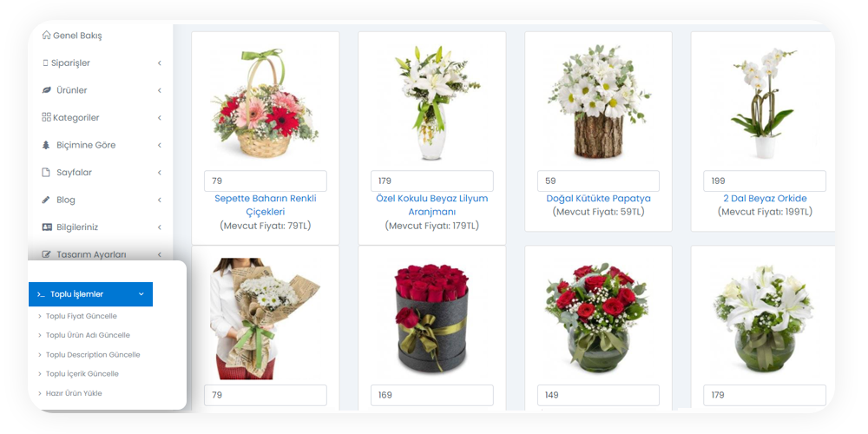The width and height of the screenshot is (868, 434).
Task: Click the leaf icon next to Ürünler
Action: pos(47,90)
